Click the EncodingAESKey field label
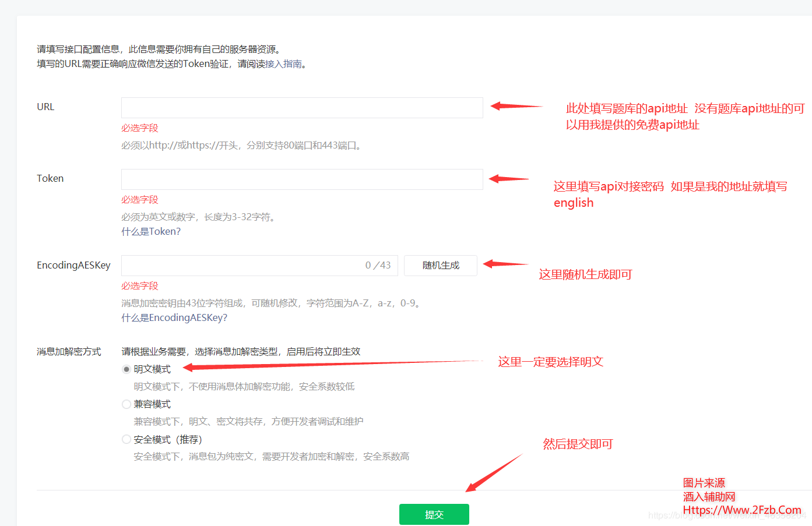812x526 pixels. point(73,266)
